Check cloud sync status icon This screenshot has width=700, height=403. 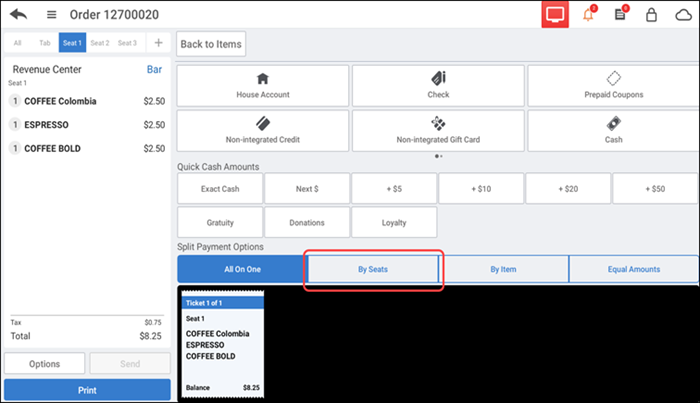coord(683,15)
